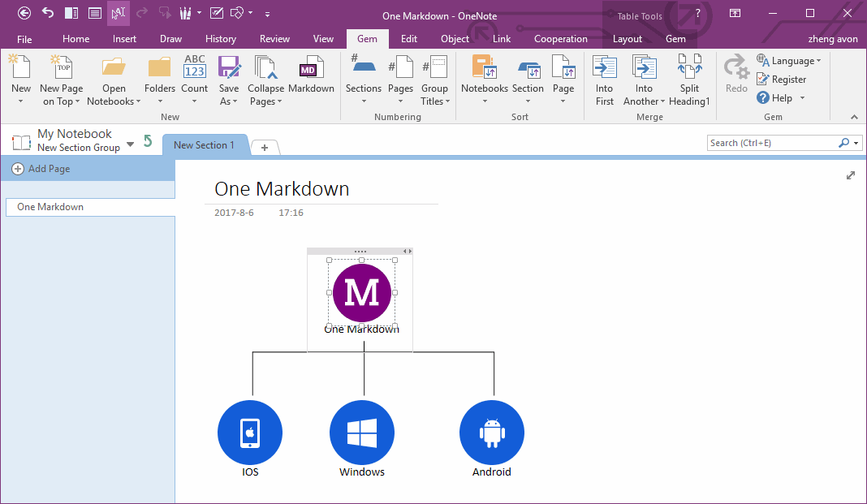The height and width of the screenshot is (504, 867).
Task: Click the Sort Page icon
Action: 563,67
